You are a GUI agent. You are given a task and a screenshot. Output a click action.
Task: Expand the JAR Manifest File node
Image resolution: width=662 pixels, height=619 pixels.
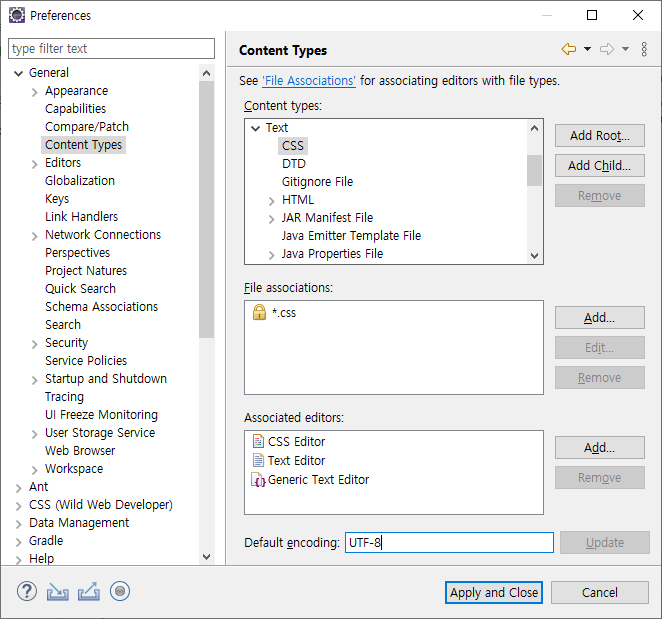click(271, 219)
